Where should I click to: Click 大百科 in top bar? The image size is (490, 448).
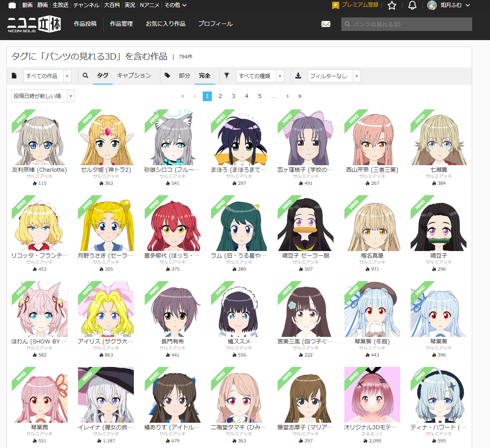coord(112,5)
